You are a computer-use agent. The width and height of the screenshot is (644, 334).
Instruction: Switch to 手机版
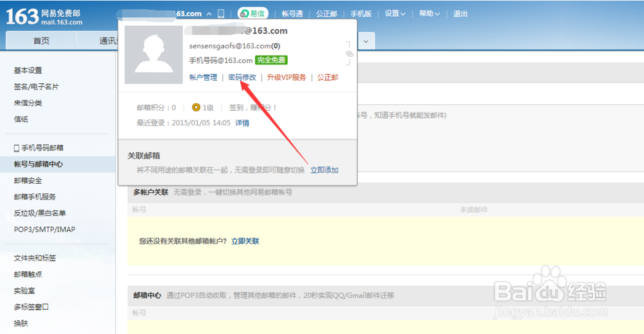pyautogui.click(x=361, y=14)
